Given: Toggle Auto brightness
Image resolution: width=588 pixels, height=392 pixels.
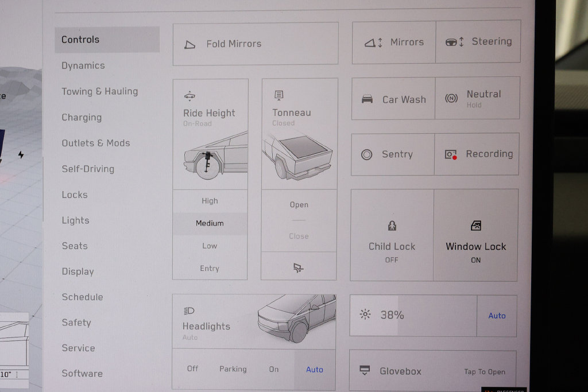Looking at the screenshot, I should point(497,316).
